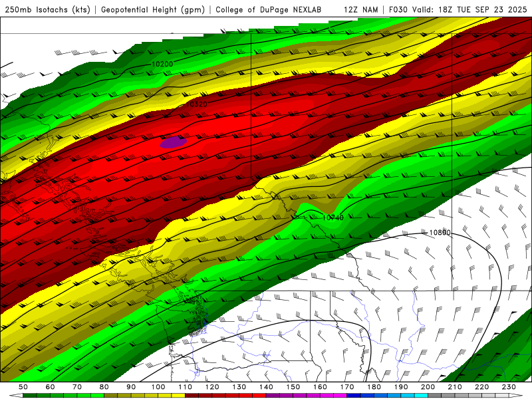Click the 10740 height contour label
532x399 pixels.
coord(333,217)
